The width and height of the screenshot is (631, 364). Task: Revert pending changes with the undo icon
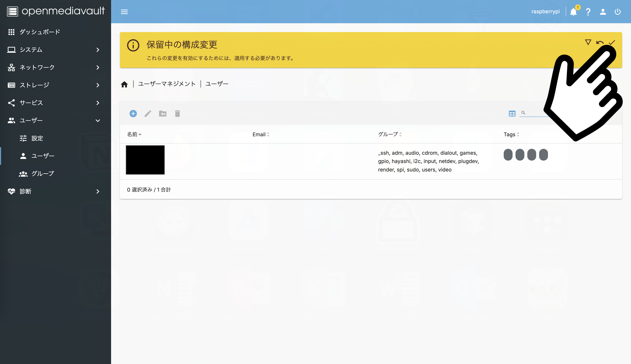coord(600,42)
